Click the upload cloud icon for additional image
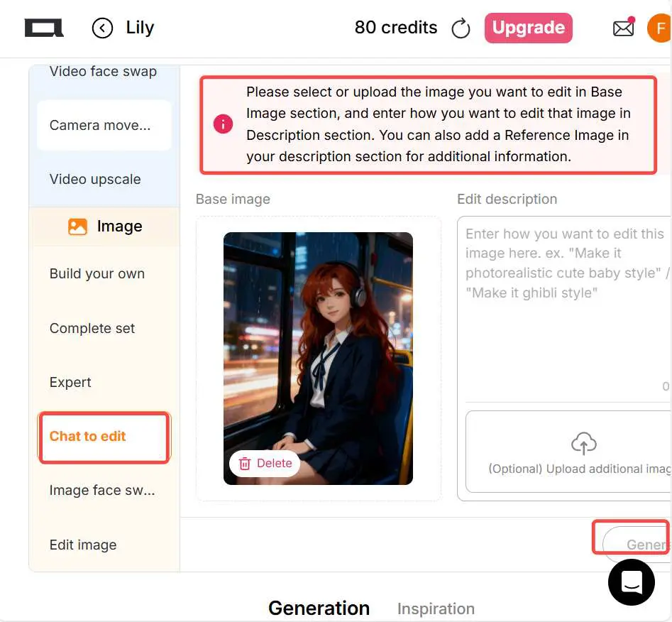This screenshot has height=622, width=672. [583, 442]
